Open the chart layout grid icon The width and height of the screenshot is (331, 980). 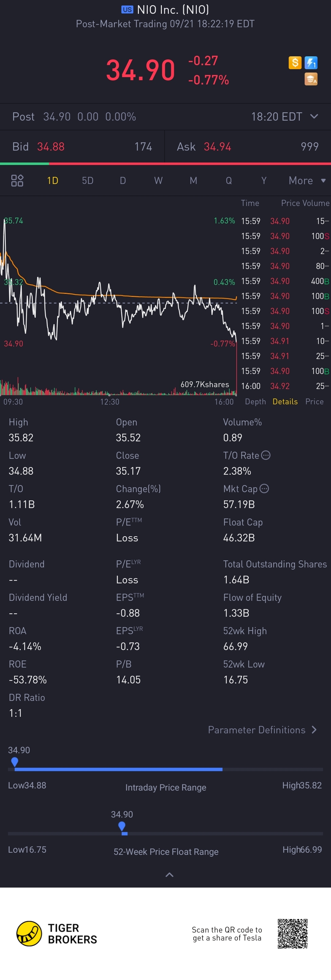click(x=17, y=180)
